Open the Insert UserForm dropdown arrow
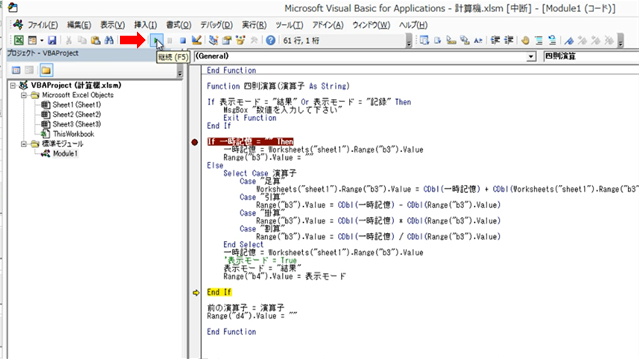The width and height of the screenshot is (640, 360). (x=41, y=40)
